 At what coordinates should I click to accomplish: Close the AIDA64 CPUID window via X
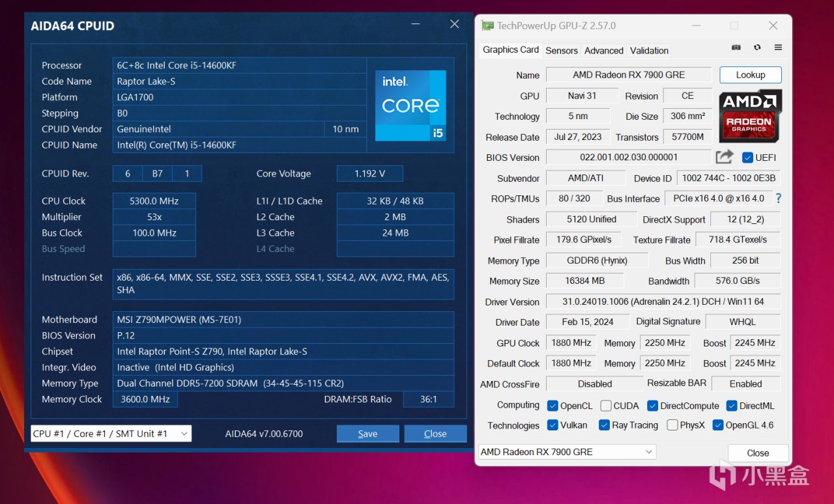point(455,24)
